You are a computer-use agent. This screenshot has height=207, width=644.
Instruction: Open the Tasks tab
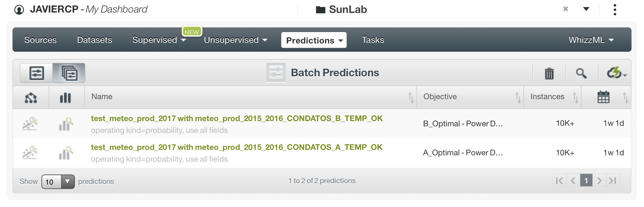(x=373, y=40)
